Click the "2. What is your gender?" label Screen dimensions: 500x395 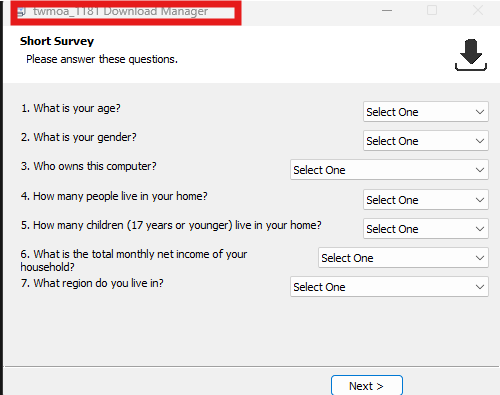(79, 137)
